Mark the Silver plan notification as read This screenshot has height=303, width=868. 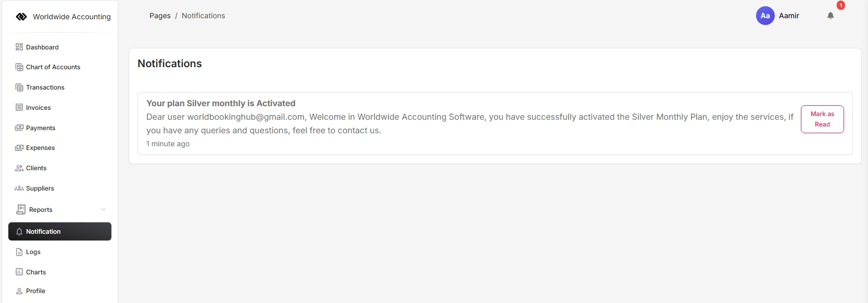[822, 119]
